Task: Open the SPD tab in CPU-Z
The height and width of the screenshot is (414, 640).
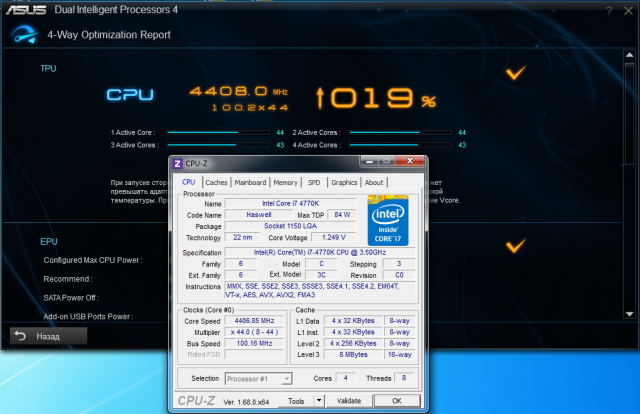Action: tap(314, 183)
